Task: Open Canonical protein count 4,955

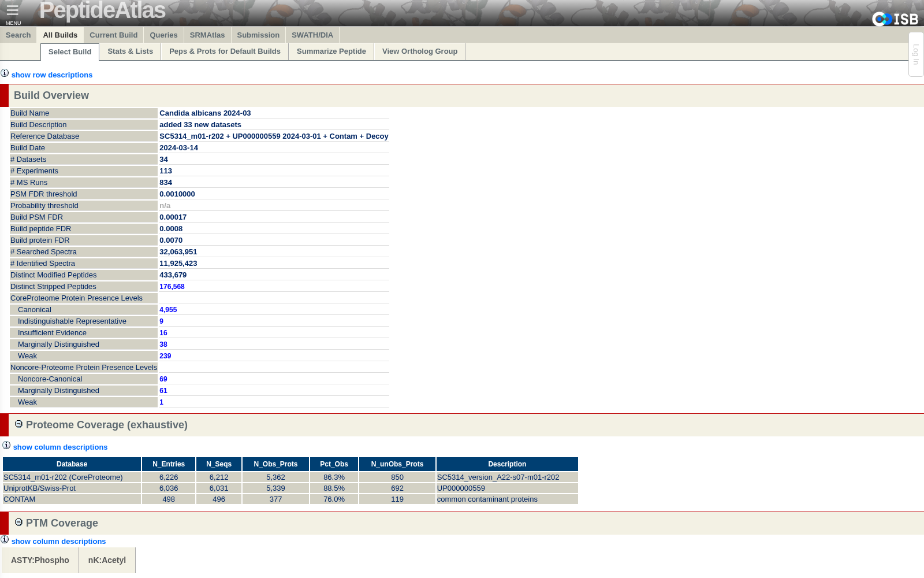Action: click(168, 310)
